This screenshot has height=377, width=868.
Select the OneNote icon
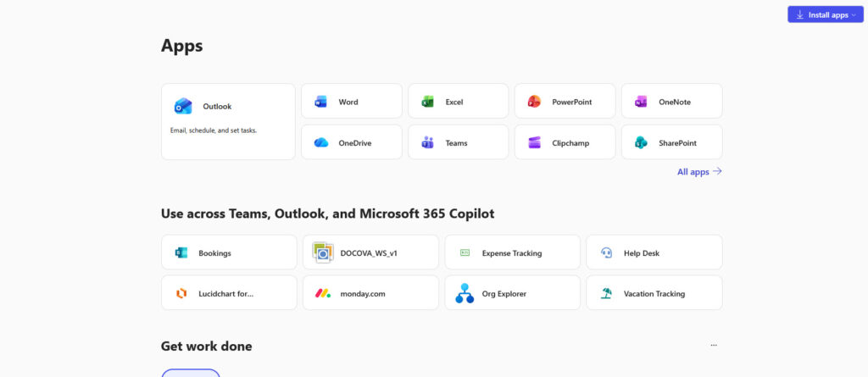click(641, 102)
